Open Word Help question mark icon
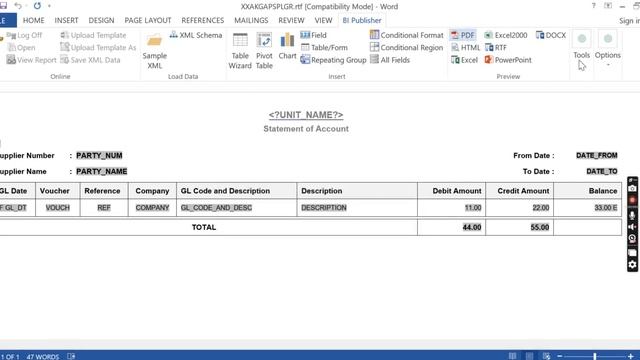 click(x=593, y=6)
